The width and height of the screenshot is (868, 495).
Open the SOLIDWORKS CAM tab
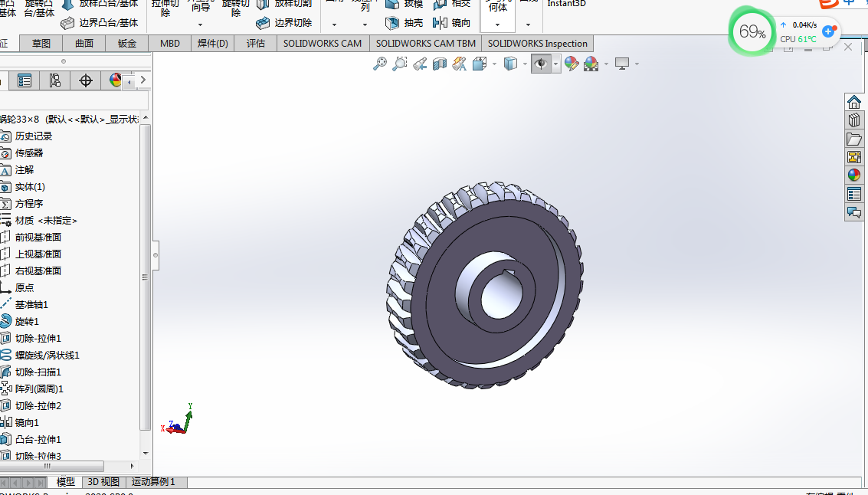[x=322, y=44]
